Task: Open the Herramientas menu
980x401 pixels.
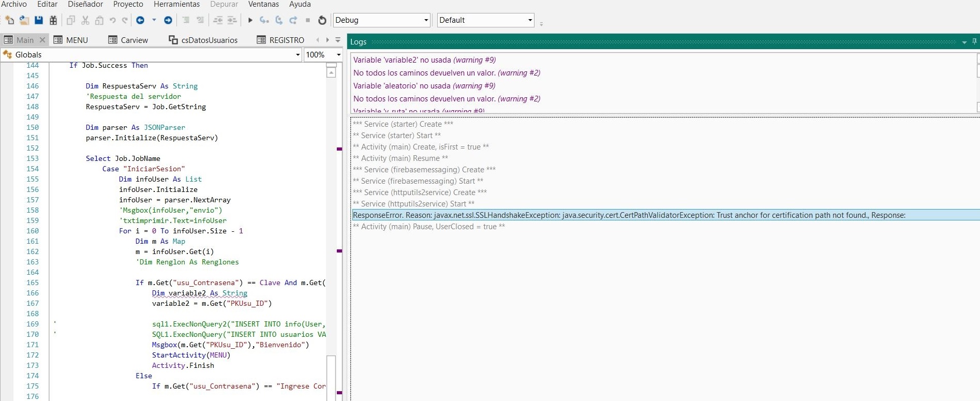Action: click(176, 5)
